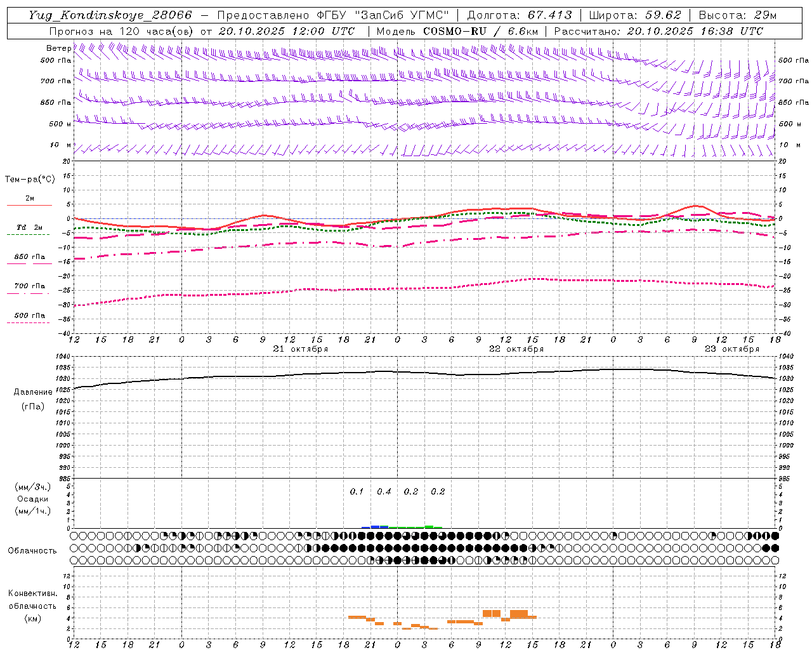Click the Осадки precipitation label
This screenshot has width=812, height=650.
pyautogui.click(x=33, y=499)
